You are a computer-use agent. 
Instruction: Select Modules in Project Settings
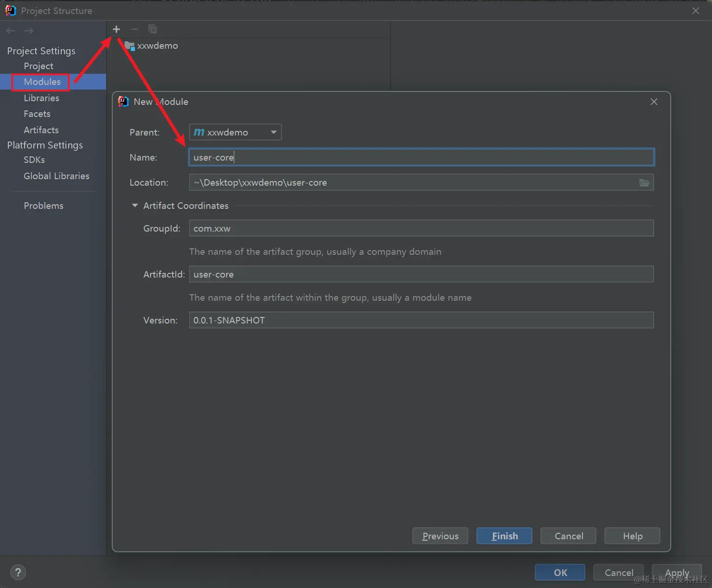[x=42, y=82]
